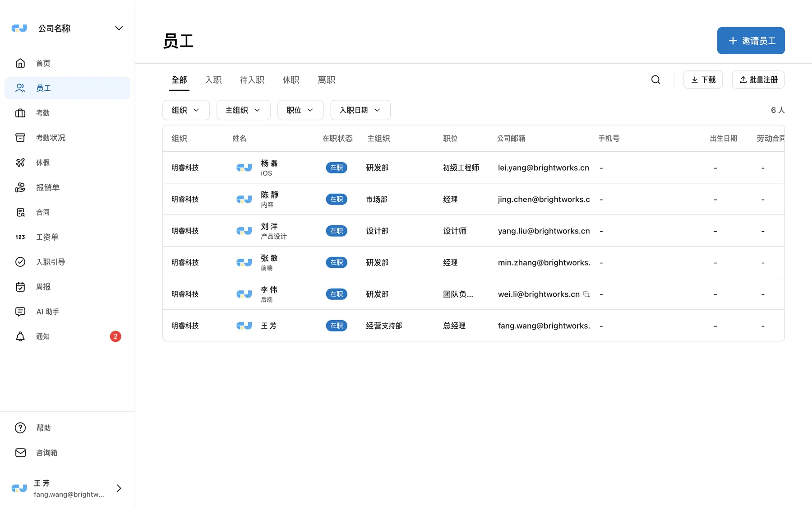Click the red notification badge 2
This screenshot has width=812, height=508.
point(115,336)
